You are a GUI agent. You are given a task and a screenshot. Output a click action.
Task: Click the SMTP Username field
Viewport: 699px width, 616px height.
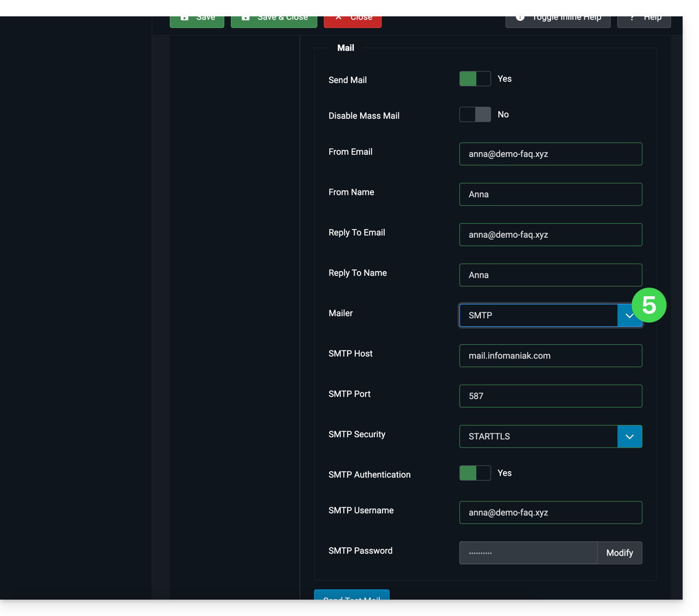550,512
